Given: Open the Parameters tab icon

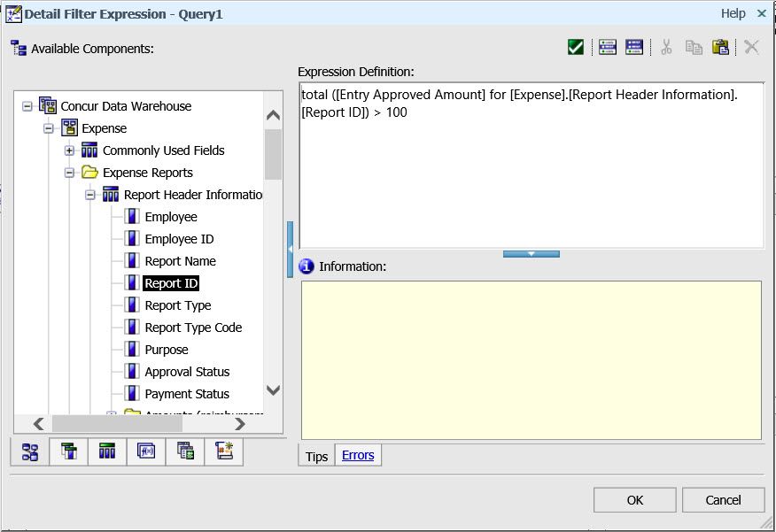Looking at the screenshot, I should tap(185, 452).
